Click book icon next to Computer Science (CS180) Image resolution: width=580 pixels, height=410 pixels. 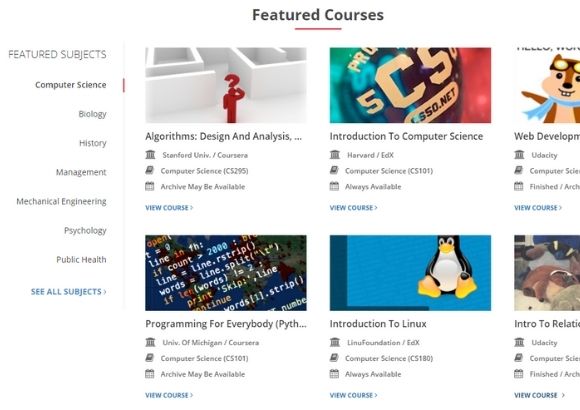click(x=334, y=358)
